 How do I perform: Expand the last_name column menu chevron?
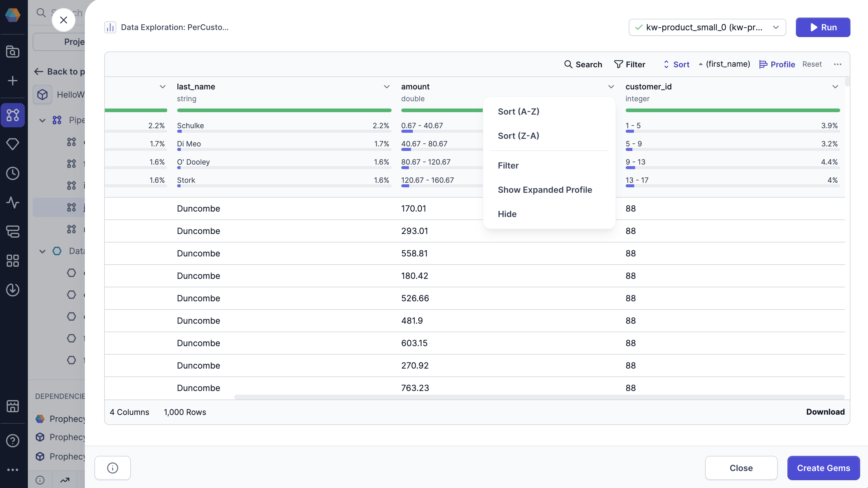point(386,87)
